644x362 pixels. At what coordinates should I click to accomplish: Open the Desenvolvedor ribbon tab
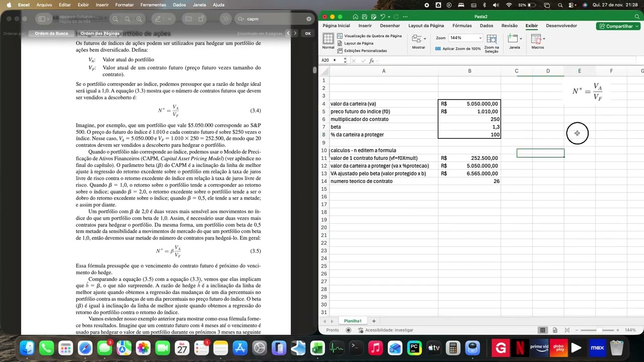point(561,26)
